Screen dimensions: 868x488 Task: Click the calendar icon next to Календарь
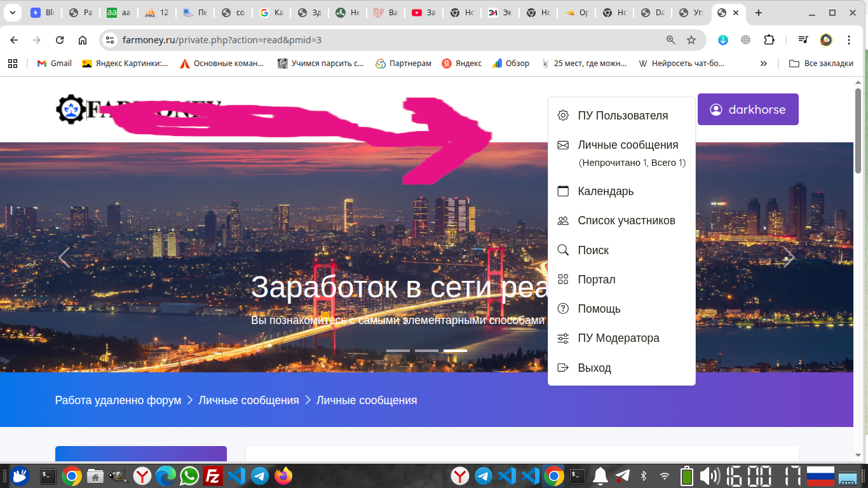563,191
